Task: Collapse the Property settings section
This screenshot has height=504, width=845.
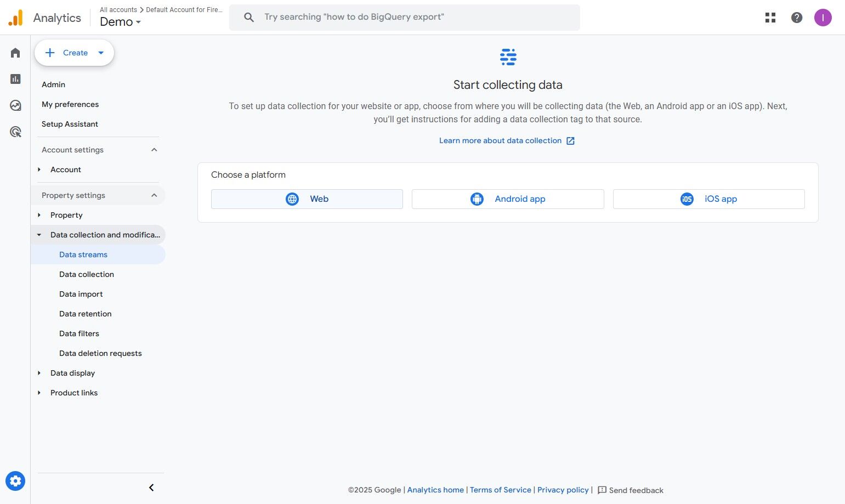Action: click(154, 195)
